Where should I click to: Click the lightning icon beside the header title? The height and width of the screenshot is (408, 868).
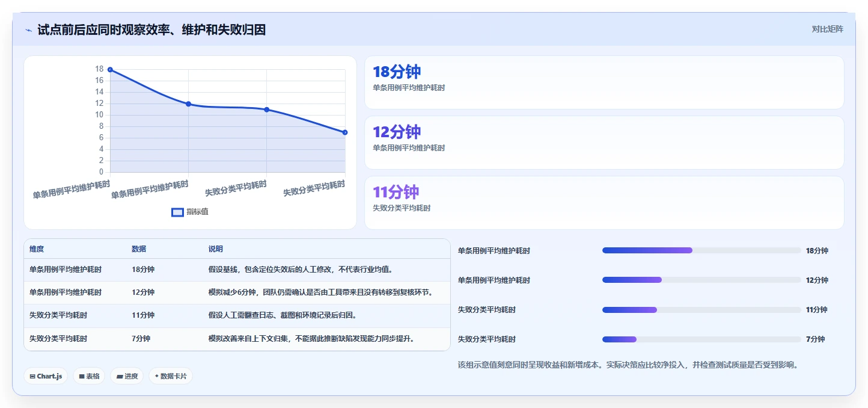pyautogui.click(x=28, y=29)
